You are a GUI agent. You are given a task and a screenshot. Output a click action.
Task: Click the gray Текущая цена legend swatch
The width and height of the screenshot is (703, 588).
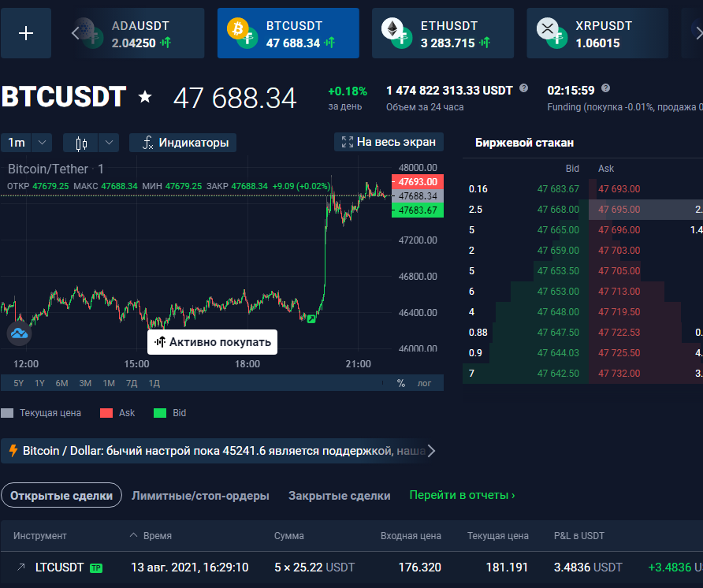tap(7, 413)
